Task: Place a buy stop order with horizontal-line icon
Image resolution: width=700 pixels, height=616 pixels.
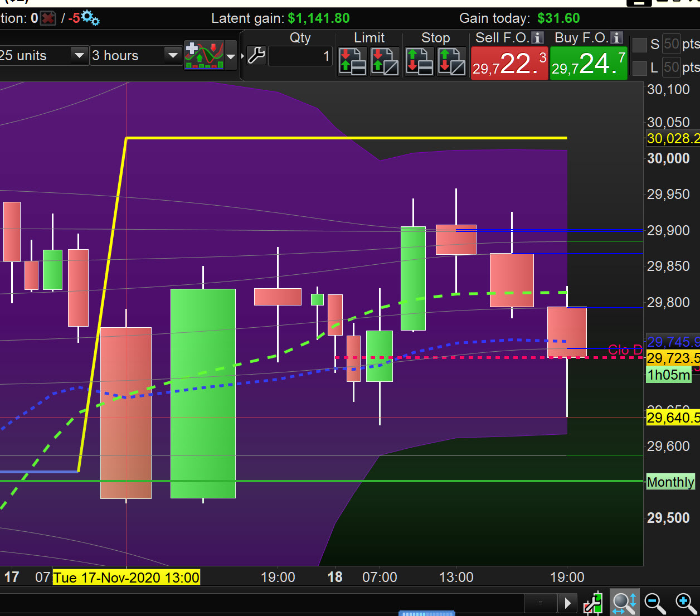Action: pyautogui.click(x=419, y=61)
